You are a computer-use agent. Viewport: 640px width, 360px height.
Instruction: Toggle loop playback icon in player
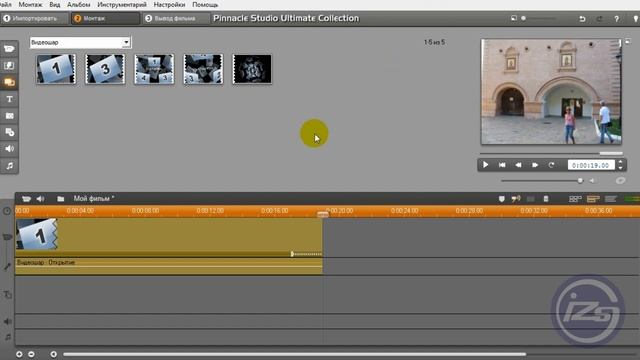click(x=551, y=165)
